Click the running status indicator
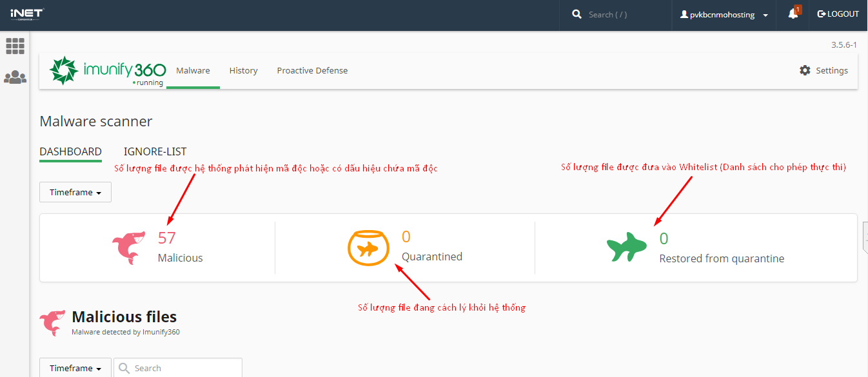This screenshot has height=377, width=868. tap(148, 82)
